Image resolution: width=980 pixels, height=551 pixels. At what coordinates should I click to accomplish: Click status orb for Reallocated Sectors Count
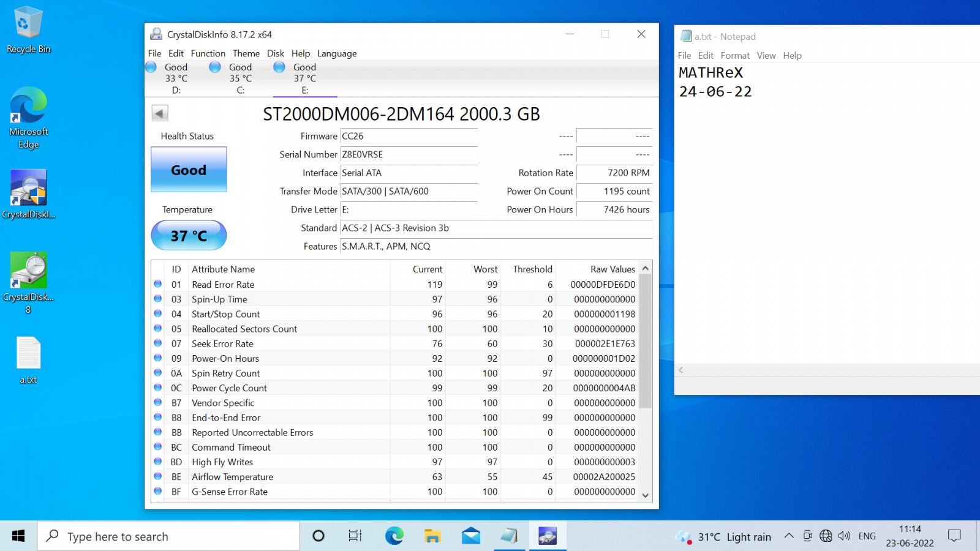tap(158, 328)
